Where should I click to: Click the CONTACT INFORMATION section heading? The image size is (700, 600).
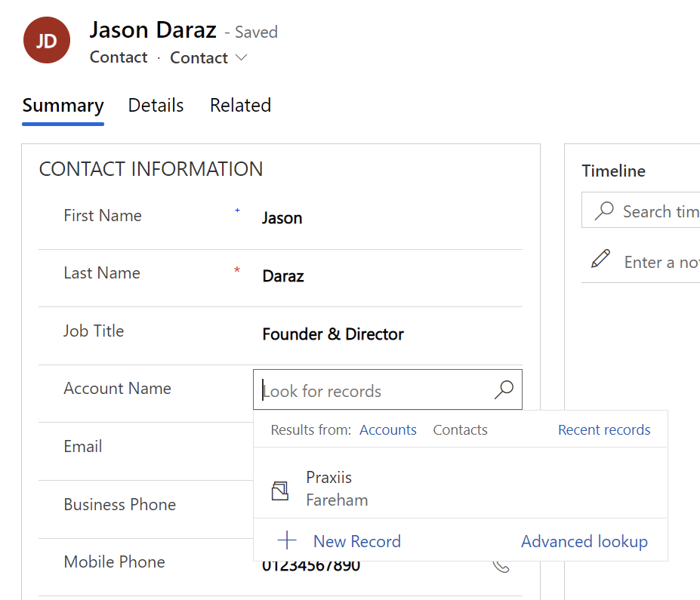point(151,169)
